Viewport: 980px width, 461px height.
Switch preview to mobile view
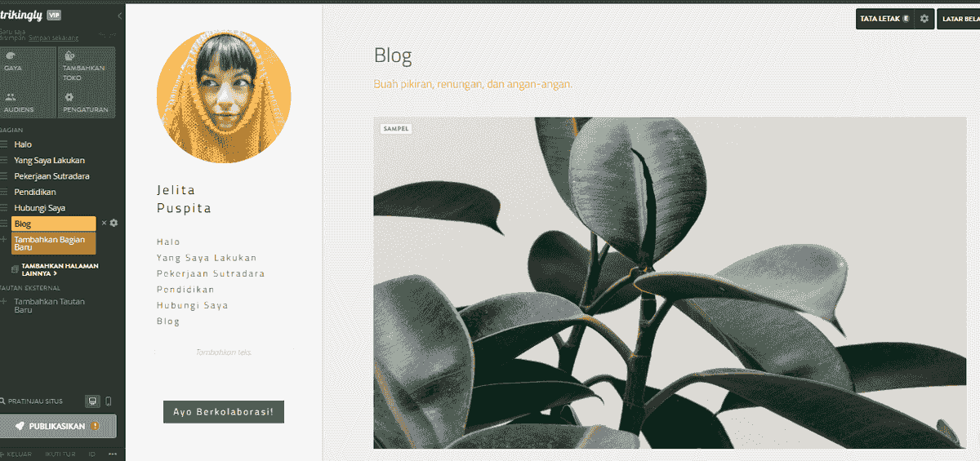(109, 401)
